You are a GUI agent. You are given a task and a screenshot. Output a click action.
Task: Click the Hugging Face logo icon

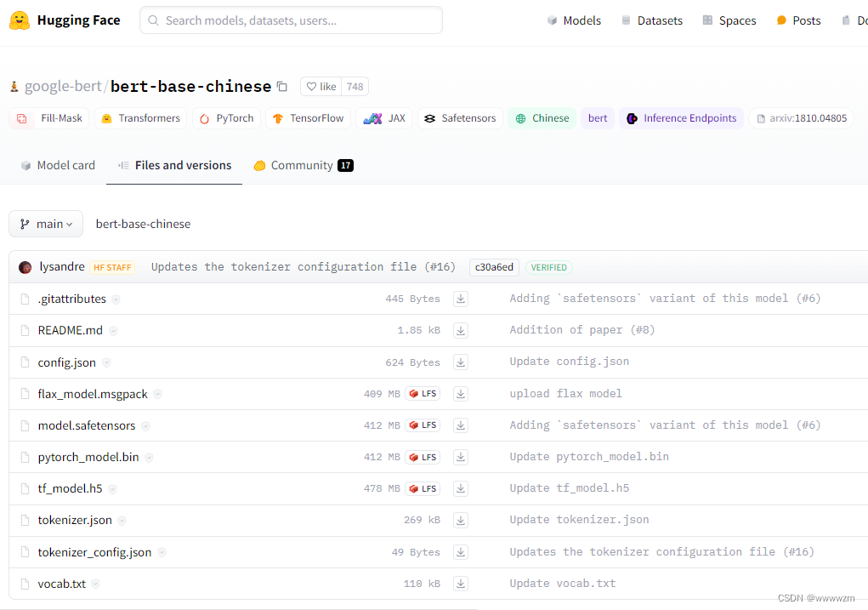point(20,20)
